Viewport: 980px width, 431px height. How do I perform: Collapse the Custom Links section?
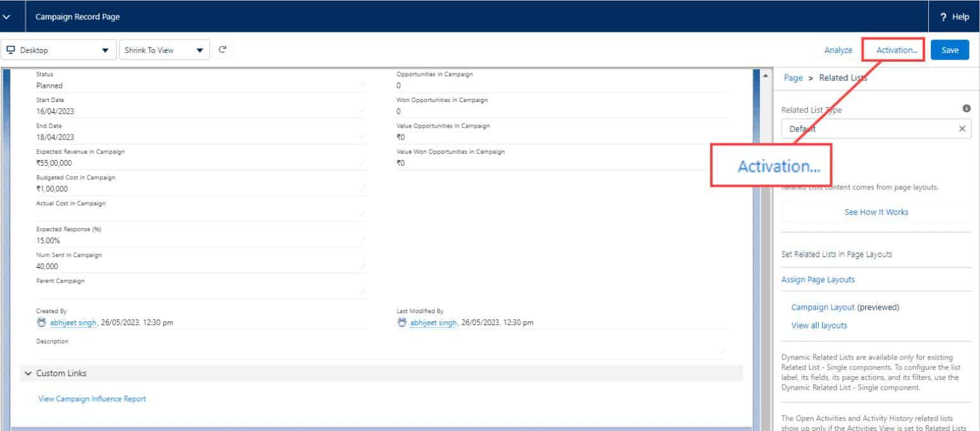[x=28, y=373]
